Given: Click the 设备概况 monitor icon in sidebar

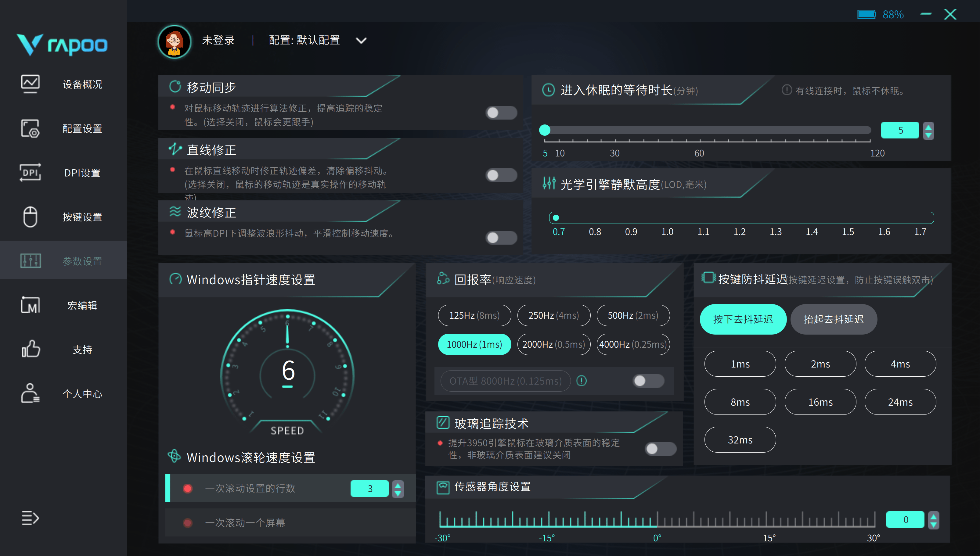Looking at the screenshot, I should (30, 84).
